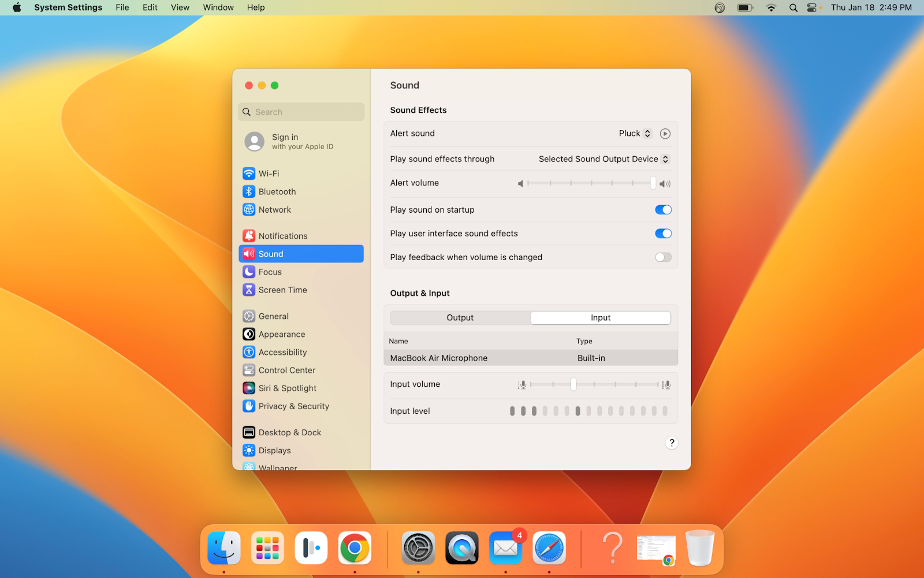Open the question mark app in Dock
This screenshot has height=578, width=924.
coord(612,547)
